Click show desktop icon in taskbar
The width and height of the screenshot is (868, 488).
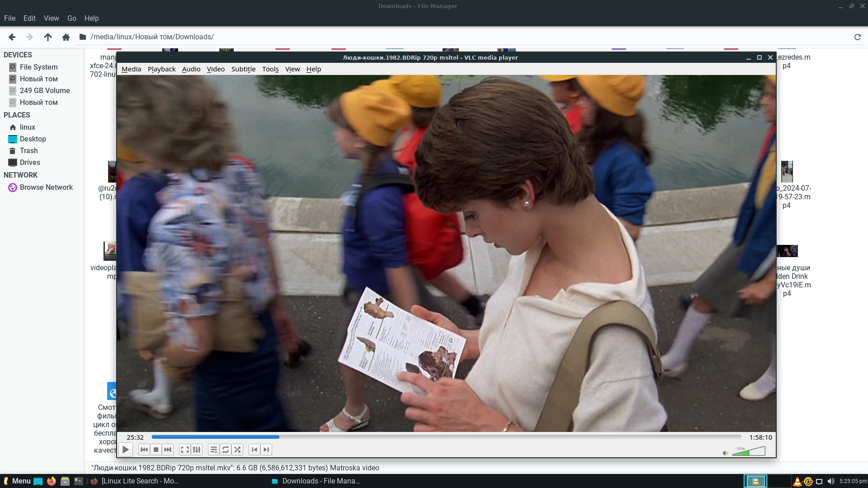pos(38,481)
